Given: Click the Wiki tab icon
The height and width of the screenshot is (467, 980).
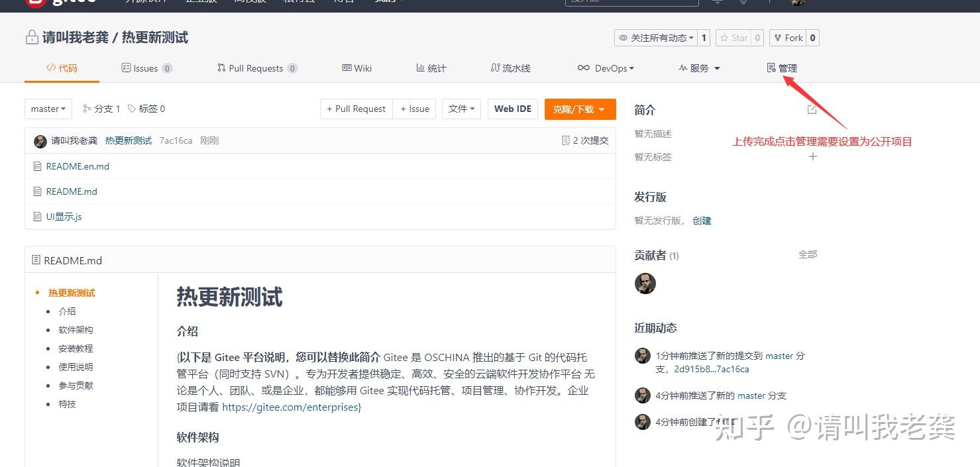Looking at the screenshot, I should 347,68.
